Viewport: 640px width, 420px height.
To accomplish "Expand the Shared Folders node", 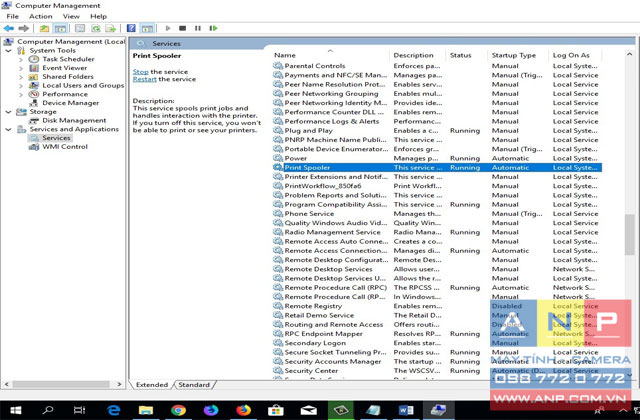I will (x=21, y=77).
